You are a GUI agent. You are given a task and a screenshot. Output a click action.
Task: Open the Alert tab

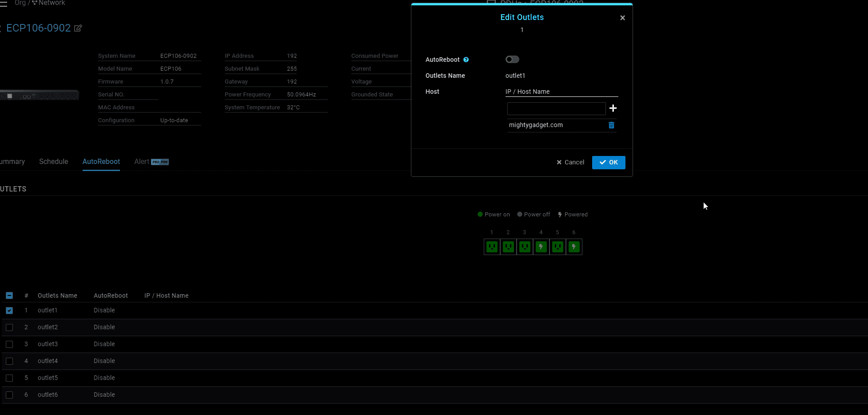point(142,162)
